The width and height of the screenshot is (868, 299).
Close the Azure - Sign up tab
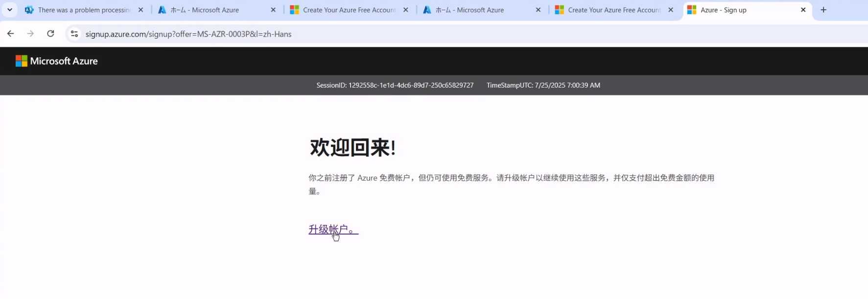tap(803, 10)
